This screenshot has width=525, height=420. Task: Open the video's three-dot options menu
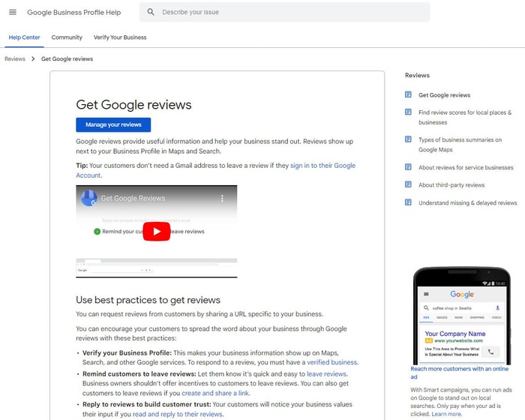click(x=222, y=198)
